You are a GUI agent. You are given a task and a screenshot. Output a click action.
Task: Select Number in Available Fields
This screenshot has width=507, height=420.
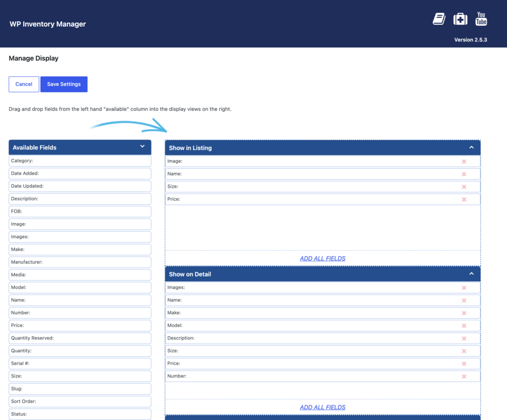point(80,313)
